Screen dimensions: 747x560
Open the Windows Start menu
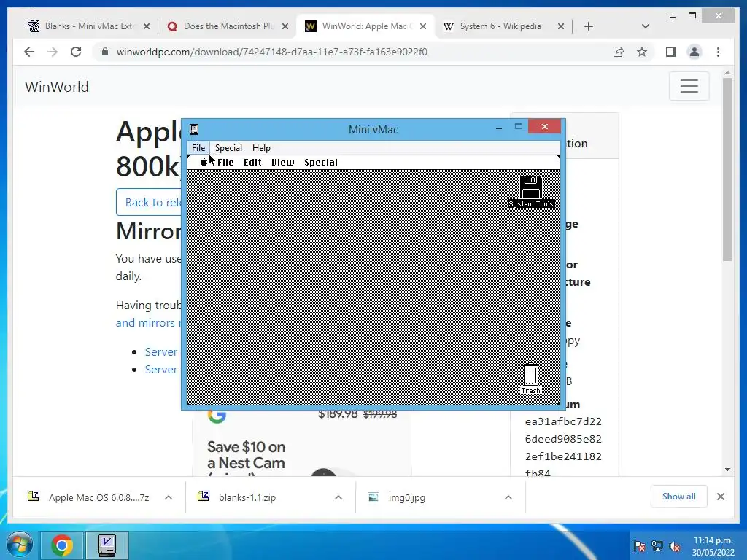point(19,545)
